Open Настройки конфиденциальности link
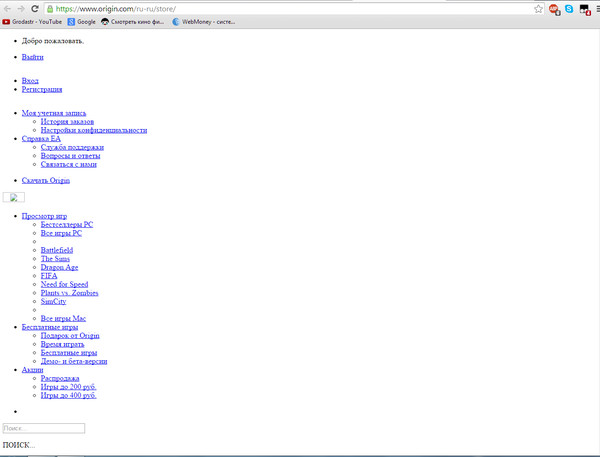The width and height of the screenshot is (600, 457). coord(94,130)
